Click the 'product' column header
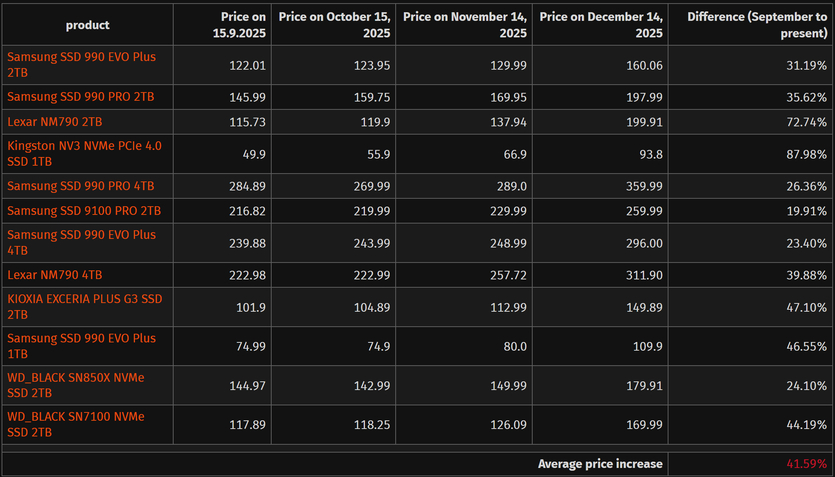The image size is (835, 477). 88,25
